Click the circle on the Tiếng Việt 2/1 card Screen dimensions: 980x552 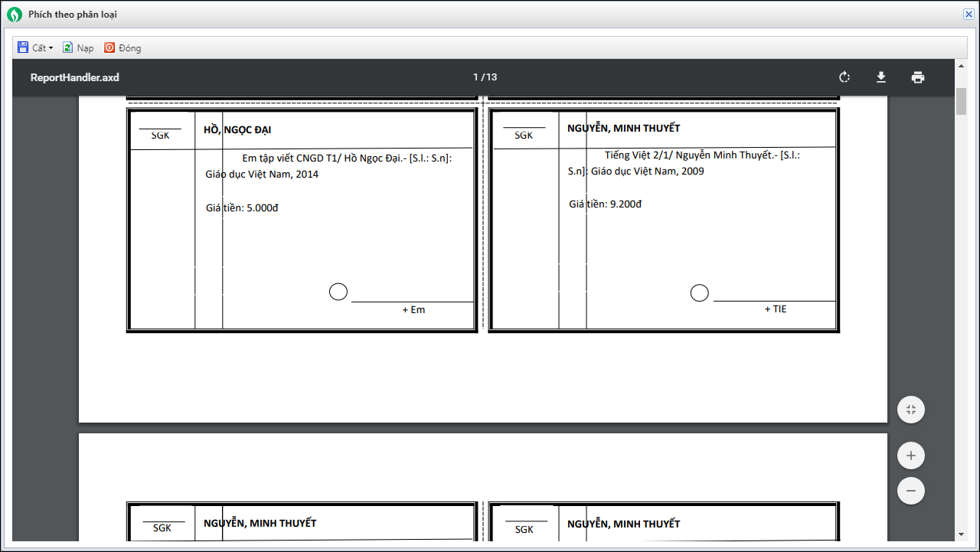click(700, 293)
